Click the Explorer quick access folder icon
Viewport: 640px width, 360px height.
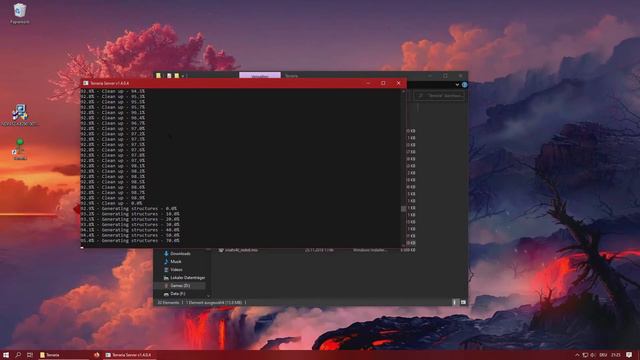point(158,76)
